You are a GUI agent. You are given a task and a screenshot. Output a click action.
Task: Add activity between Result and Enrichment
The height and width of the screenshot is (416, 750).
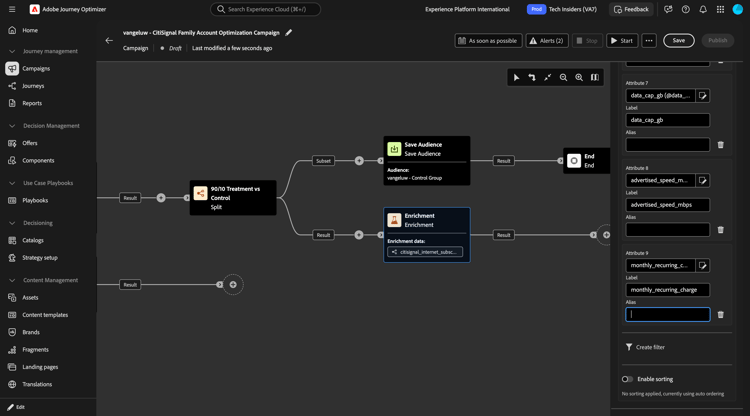pyautogui.click(x=359, y=235)
